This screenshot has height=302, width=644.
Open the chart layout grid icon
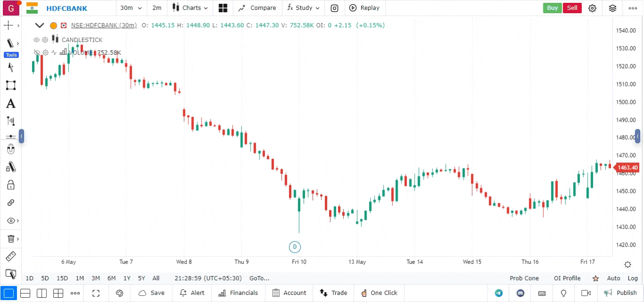223,8
